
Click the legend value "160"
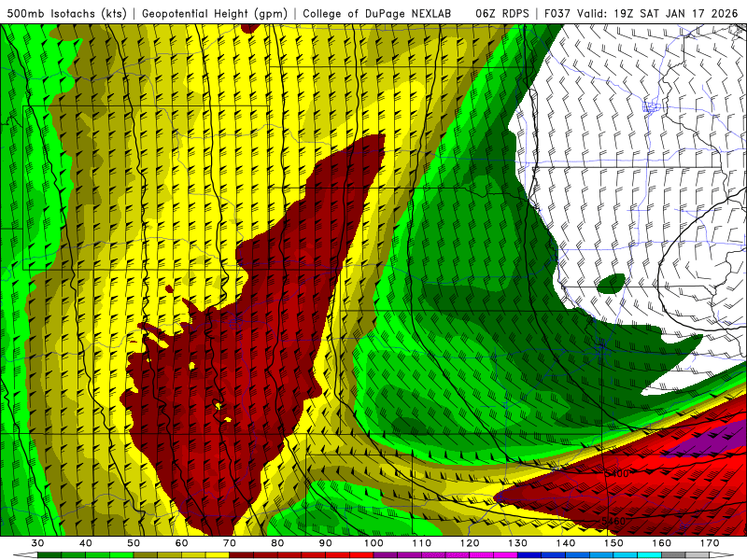[662, 543]
